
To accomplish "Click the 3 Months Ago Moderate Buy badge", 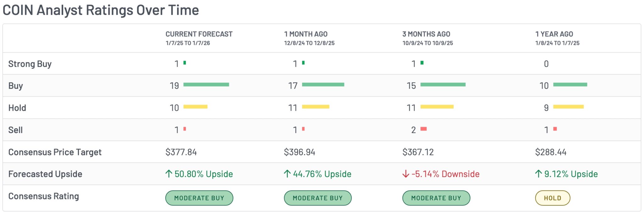I will [436, 198].
